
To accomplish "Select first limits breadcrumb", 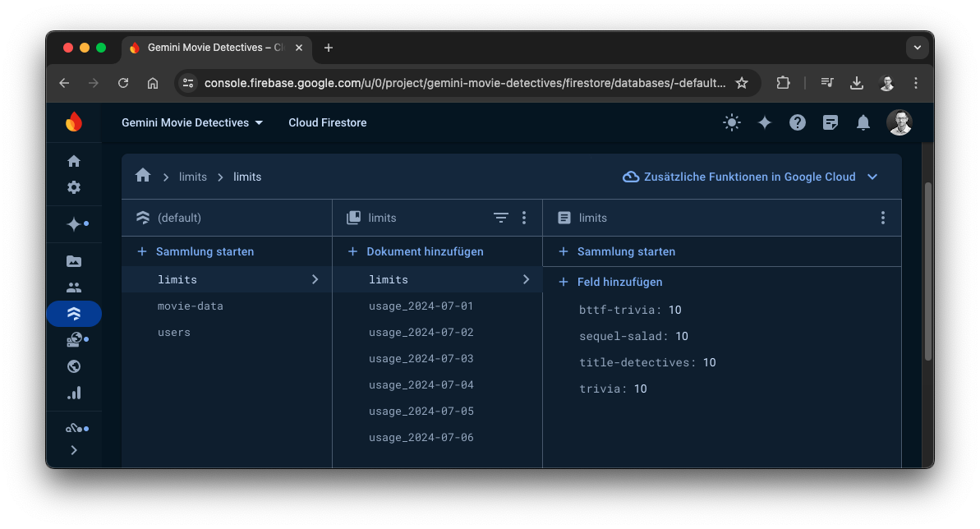I will click(192, 177).
